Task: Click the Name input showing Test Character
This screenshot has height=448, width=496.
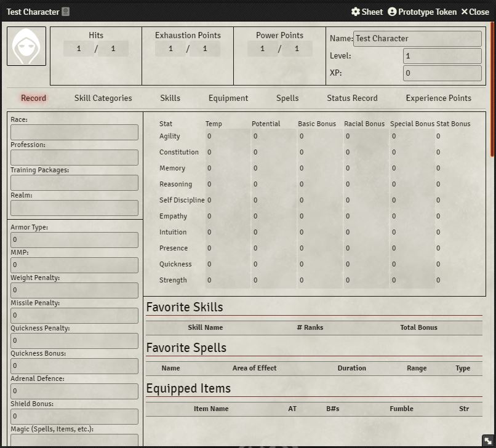Action: click(417, 38)
